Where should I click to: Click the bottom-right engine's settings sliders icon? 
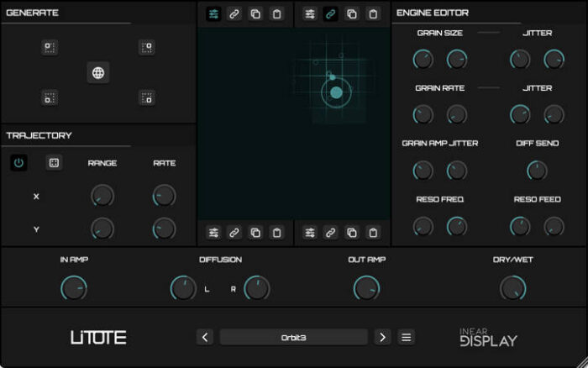tap(310, 233)
